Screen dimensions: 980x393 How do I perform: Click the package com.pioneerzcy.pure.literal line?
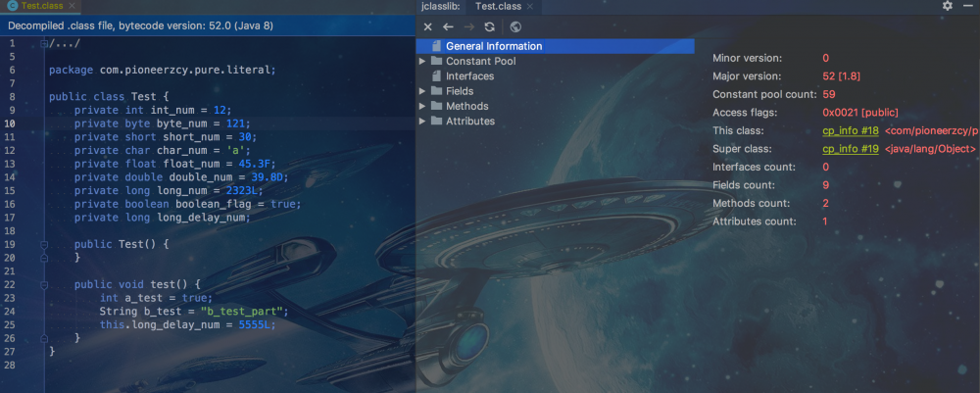[x=163, y=70]
